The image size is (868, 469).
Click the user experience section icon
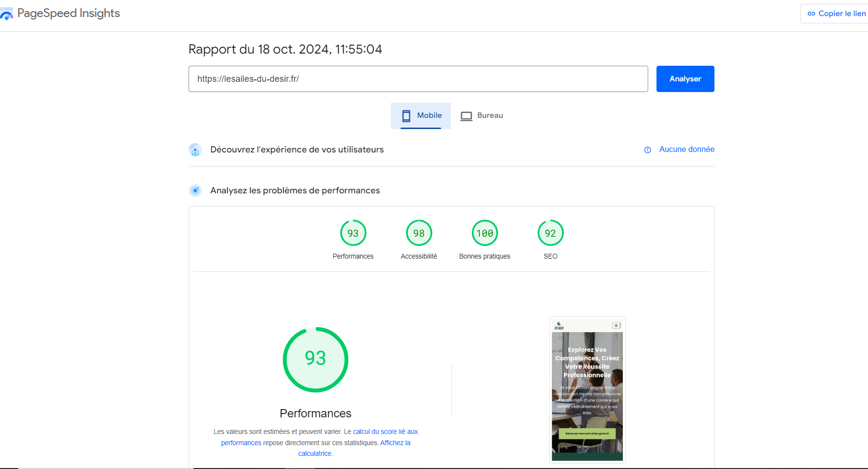(195, 150)
